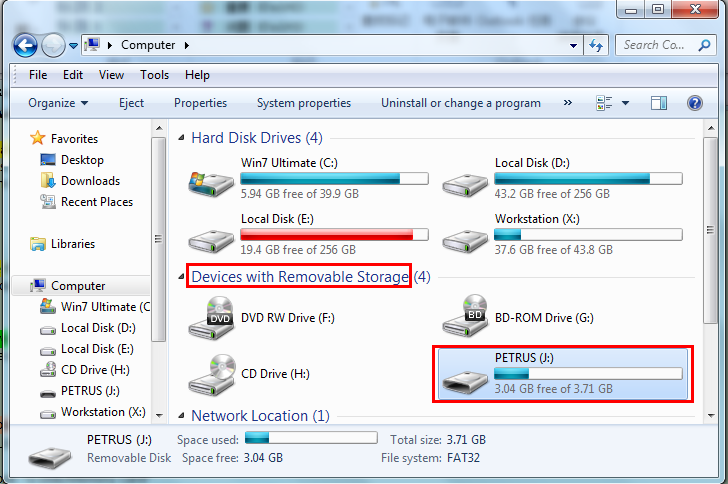The height and width of the screenshot is (484, 728).
Task: Click the navigation pane scroll up arrow
Action: [x=159, y=128]
